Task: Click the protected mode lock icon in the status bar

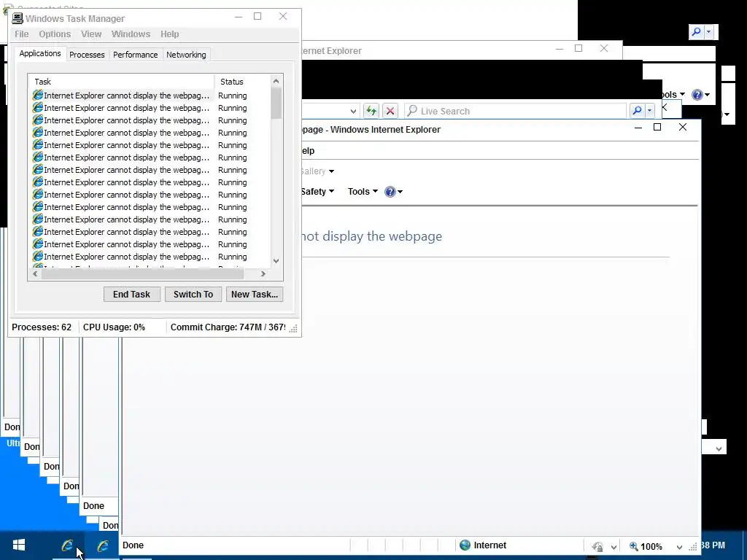Action: 598,547
